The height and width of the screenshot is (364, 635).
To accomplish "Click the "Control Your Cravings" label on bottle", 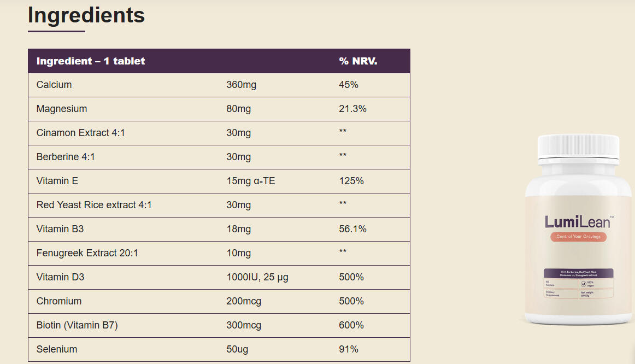I will pos(578,237).
